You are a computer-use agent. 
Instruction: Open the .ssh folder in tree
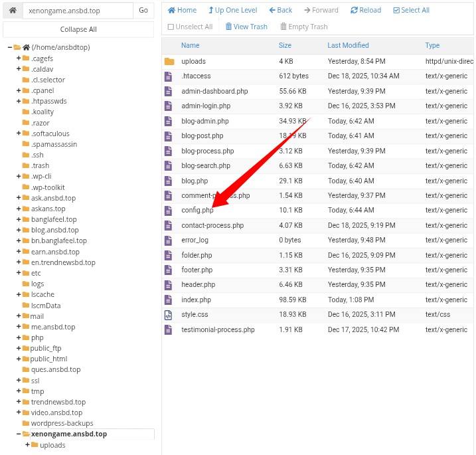pos(37,155)
